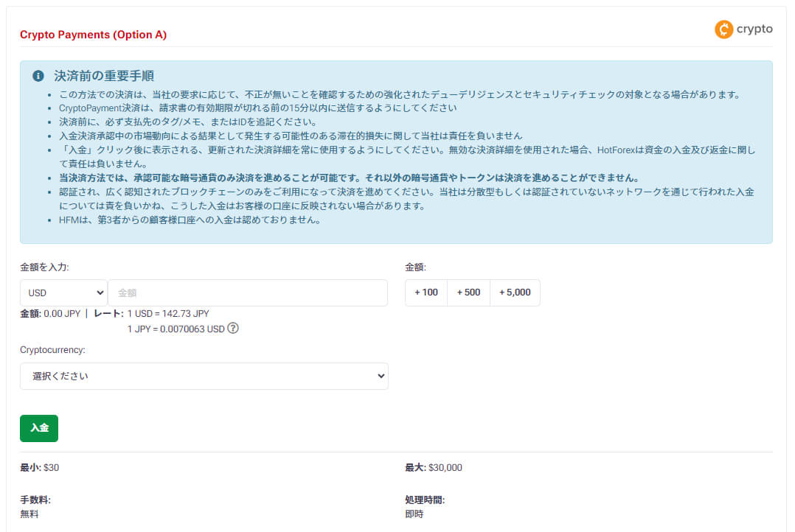Click the orange crypto coin logo
The image size is (795, 532).
coord(724,29)
